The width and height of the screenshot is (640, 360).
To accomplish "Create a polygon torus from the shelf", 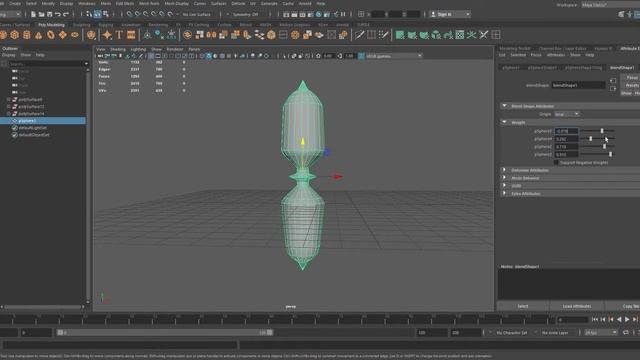I will pos(51,35).
